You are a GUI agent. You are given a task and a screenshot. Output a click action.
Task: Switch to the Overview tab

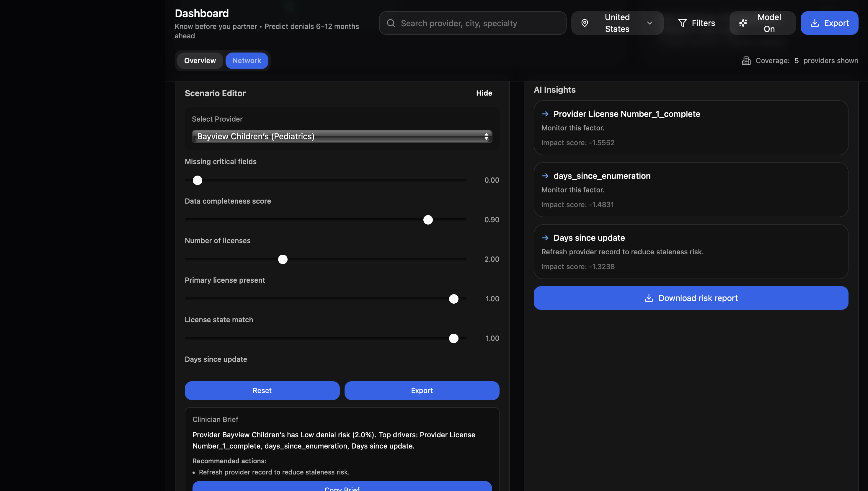click(x=200, y=61)
